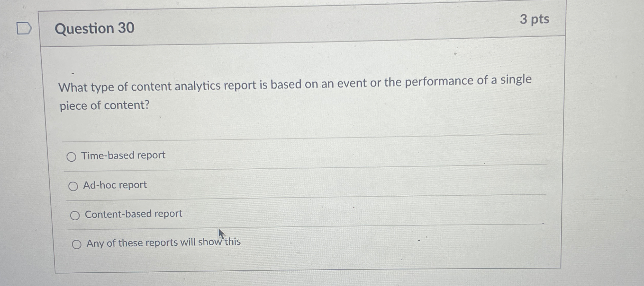
Task: Click the header bar of Question 30
Action: tap(309, 23)
